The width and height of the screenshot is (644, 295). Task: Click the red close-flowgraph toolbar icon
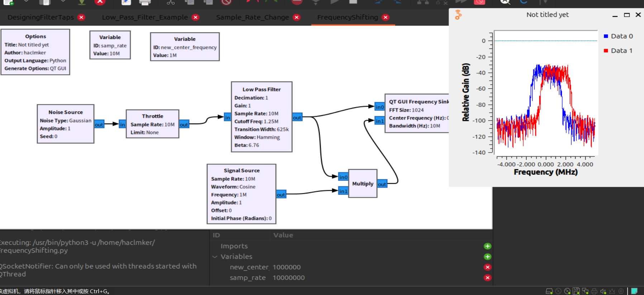[x=100, y=2]
